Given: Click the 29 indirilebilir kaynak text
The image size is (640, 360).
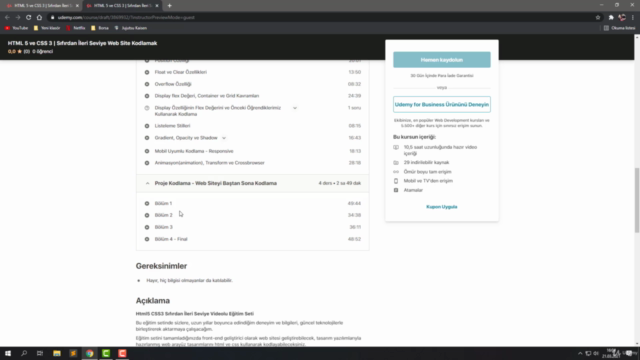Looking at the screenshot, I should (x=426, y=162).
